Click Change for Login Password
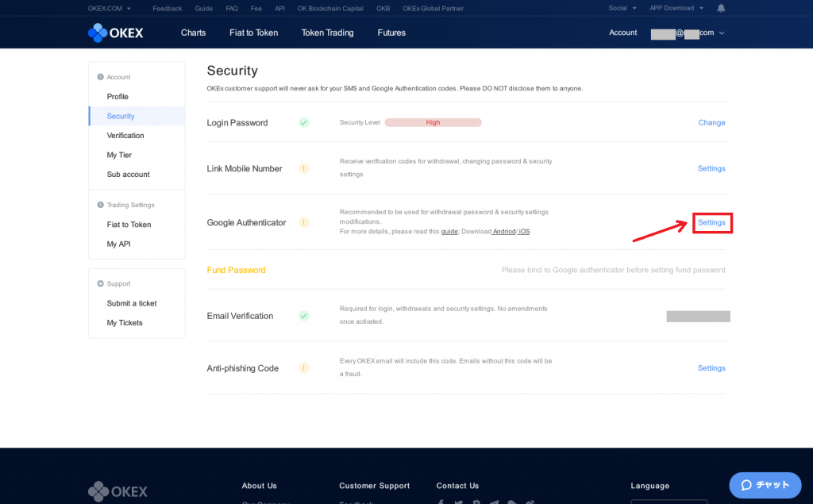Image resolution: width=813 pixels, height=504 pixels. (711, 122)
